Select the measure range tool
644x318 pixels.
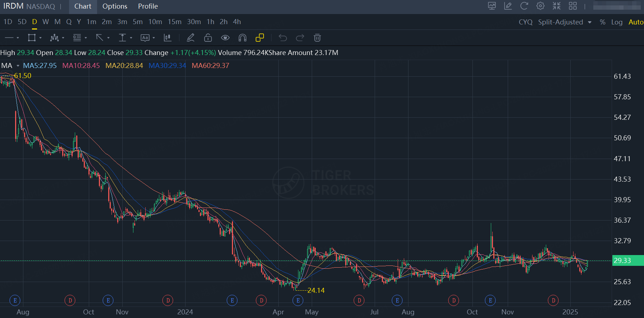pyautogui.click(x=122, y=38)
